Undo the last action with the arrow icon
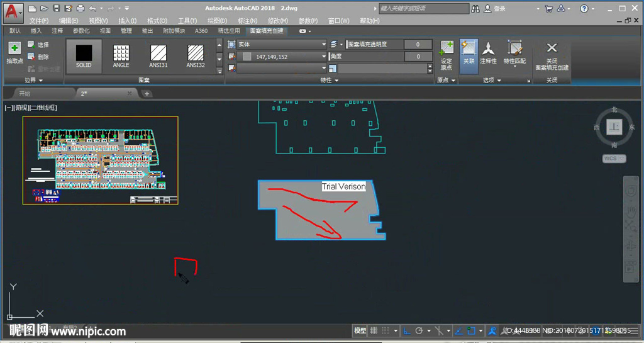The height and width of the screenshot is (343, 644). (92, 8)
